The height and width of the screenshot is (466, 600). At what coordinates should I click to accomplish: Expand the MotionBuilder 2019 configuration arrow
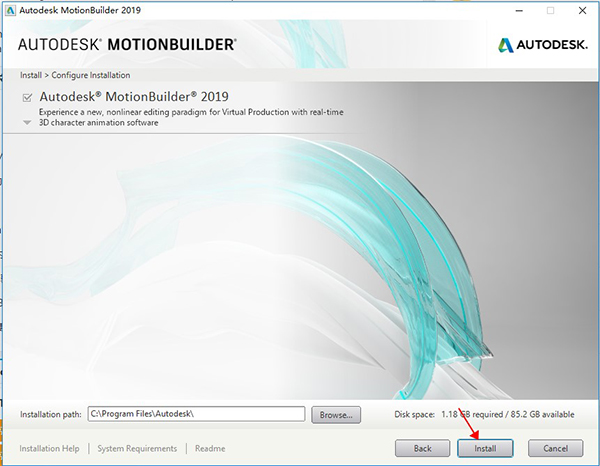pos(27,122)
